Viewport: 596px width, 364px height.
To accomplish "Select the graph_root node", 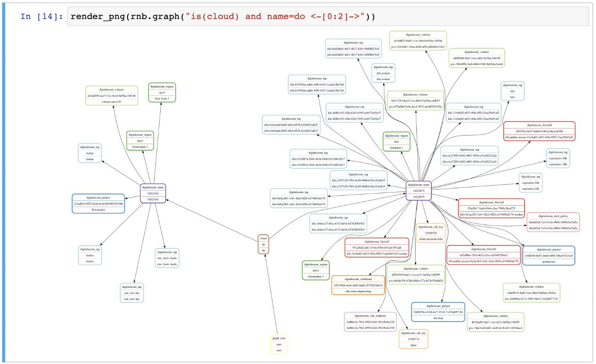I will pos(279,344).
